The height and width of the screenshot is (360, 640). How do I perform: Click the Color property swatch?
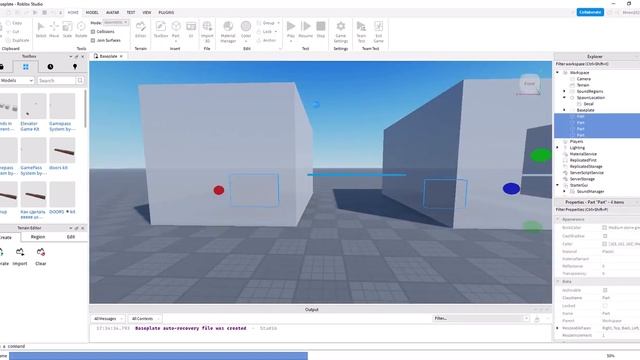(x=605, y=244)
